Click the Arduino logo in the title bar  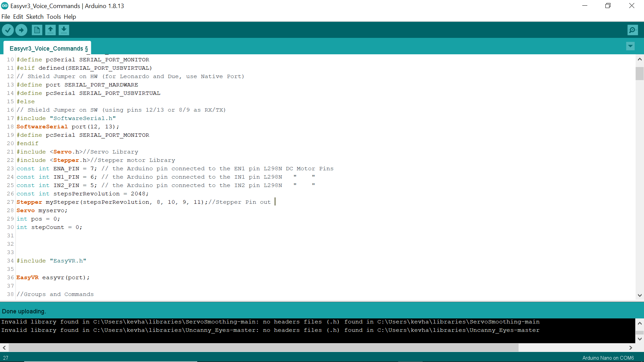(5, 6)
